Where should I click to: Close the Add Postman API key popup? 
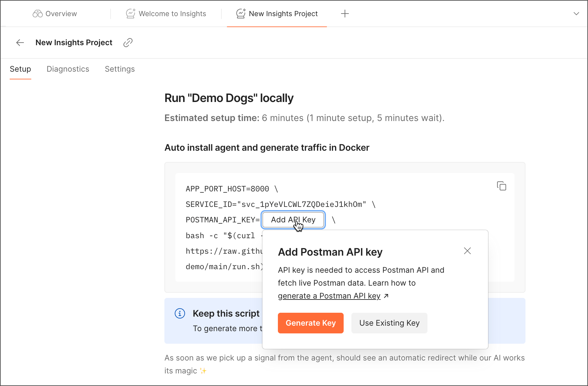point(467,251)
